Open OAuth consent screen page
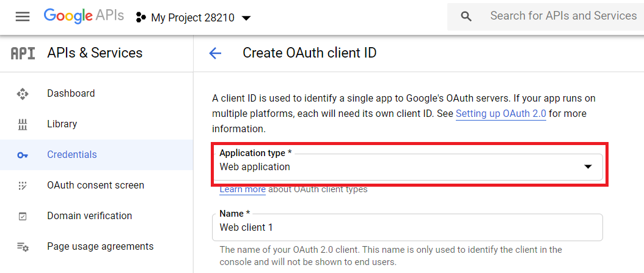This screenshot has width=644, height=273. tap(97, 185)
